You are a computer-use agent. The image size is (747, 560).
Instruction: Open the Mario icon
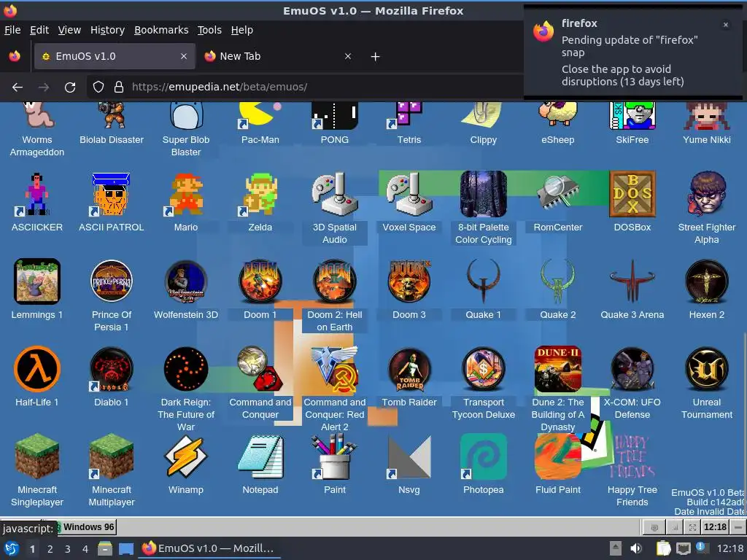(186, 194)
